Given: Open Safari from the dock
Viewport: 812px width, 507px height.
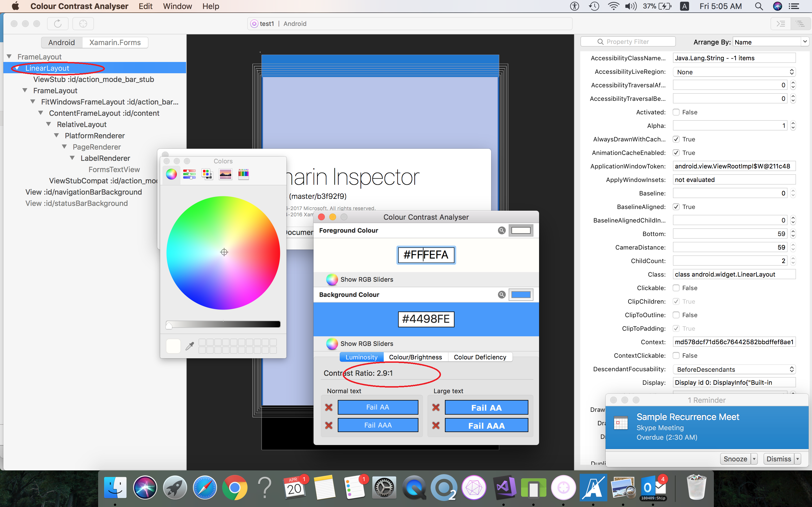Looking at the screenshot, I should coord(205,488).
